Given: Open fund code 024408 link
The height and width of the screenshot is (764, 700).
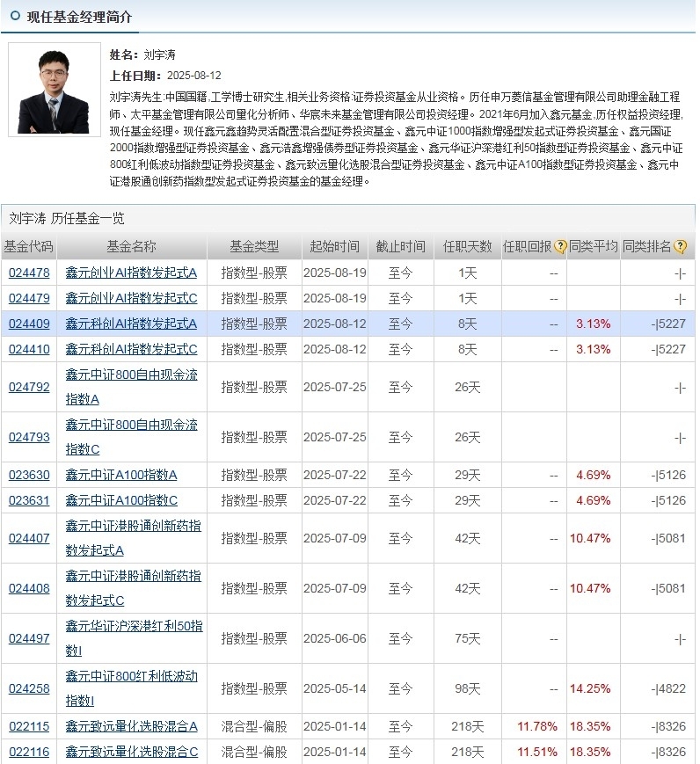Looking at the screenshot, I should (29, 588).
